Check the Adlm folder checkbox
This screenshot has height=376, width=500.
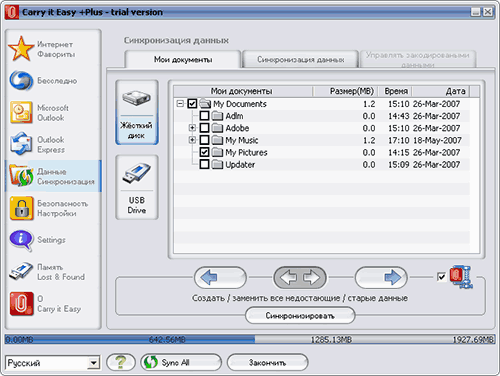click(x=204, y=116)
